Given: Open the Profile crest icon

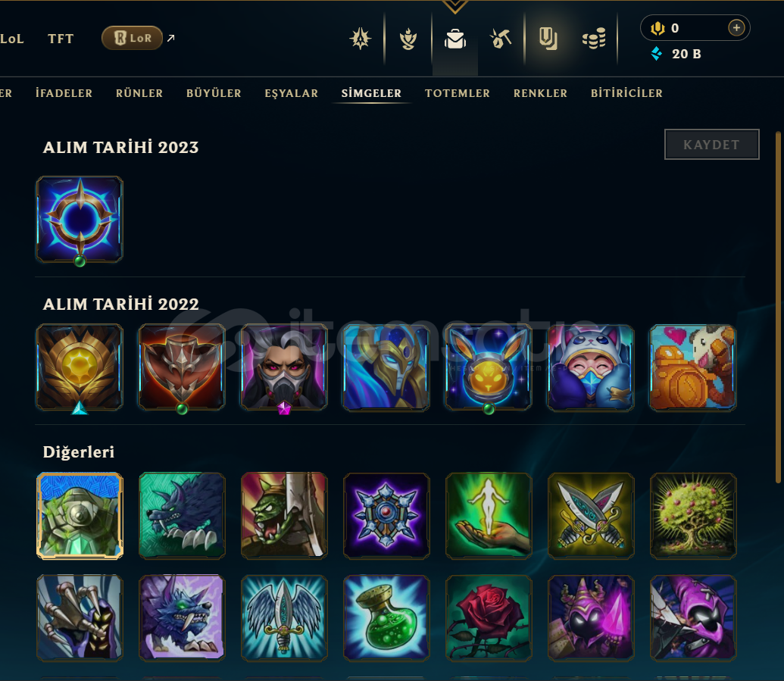Looking at the screenshot, I should pyautogui.click(x=408, y=39).
